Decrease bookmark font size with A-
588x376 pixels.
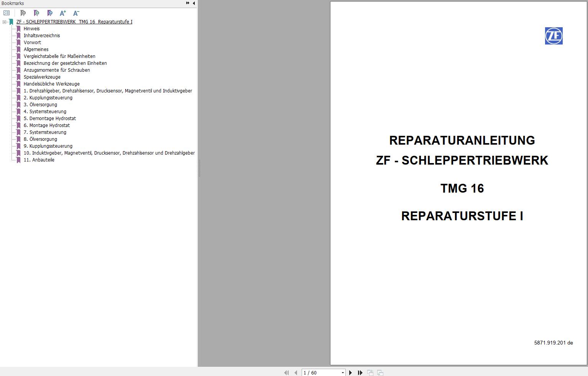(x=76, y=13)
